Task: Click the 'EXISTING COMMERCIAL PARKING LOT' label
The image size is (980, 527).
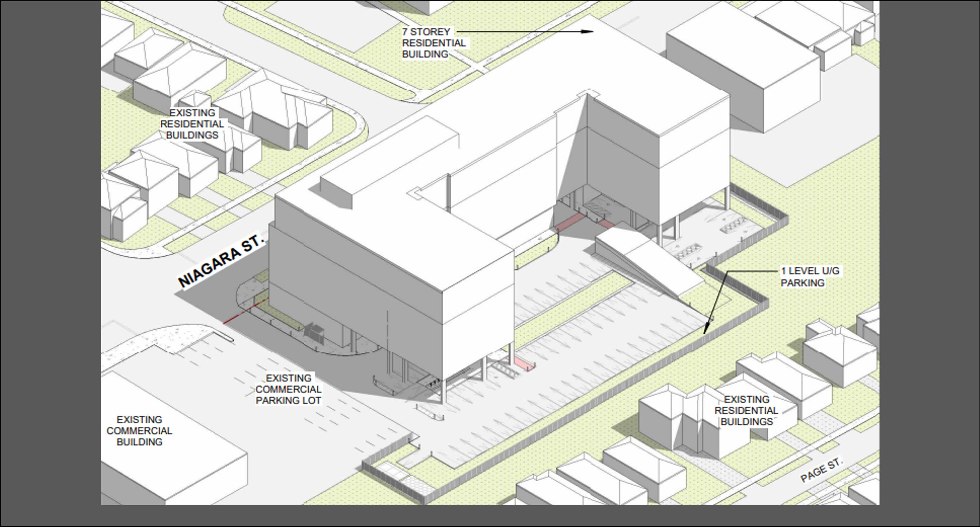Action: [x=288, y=389]
